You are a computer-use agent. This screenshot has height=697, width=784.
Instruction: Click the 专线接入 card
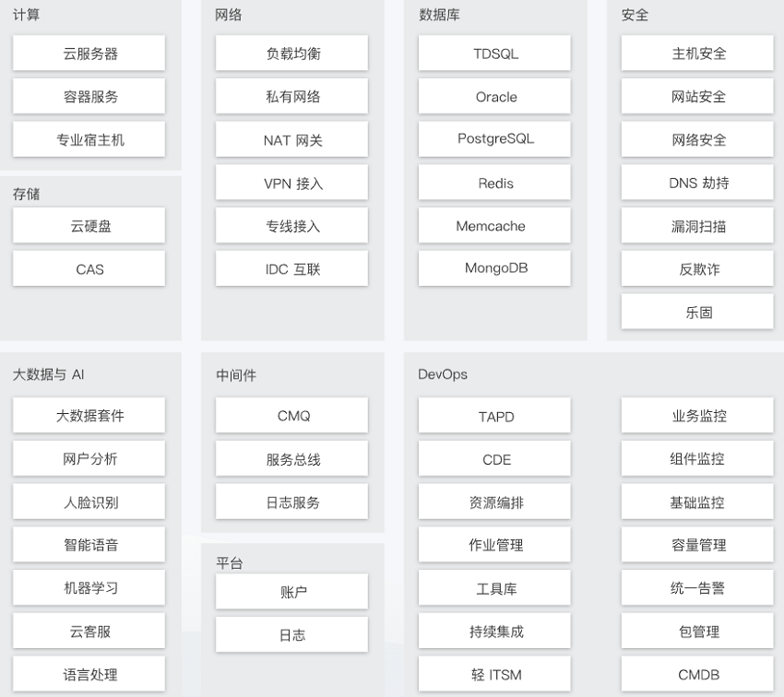tap(292, 226)
